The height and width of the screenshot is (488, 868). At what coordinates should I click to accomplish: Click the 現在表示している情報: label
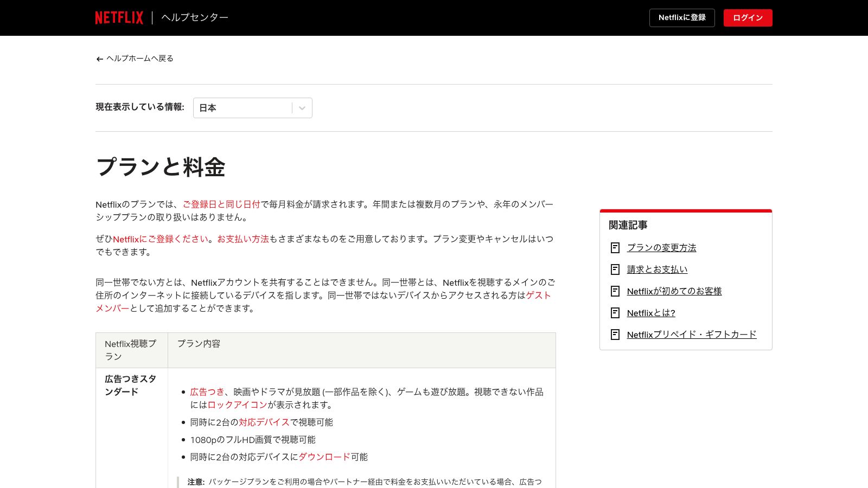(140, 107)
